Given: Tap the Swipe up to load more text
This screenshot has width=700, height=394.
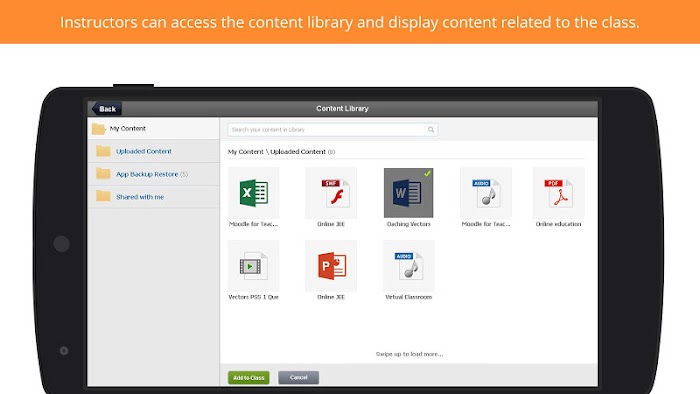Looking at the screenshot, I should tap(409, 354).
